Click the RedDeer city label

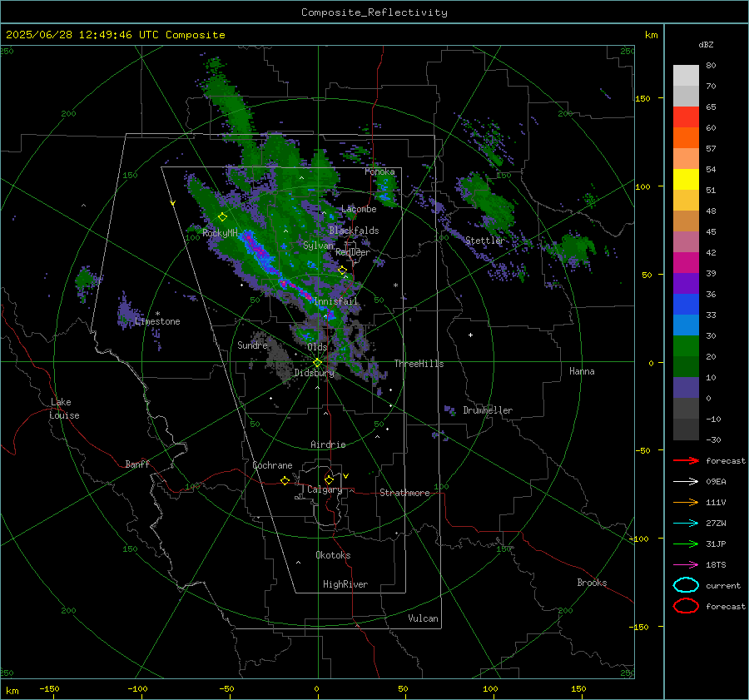[353, 252]
